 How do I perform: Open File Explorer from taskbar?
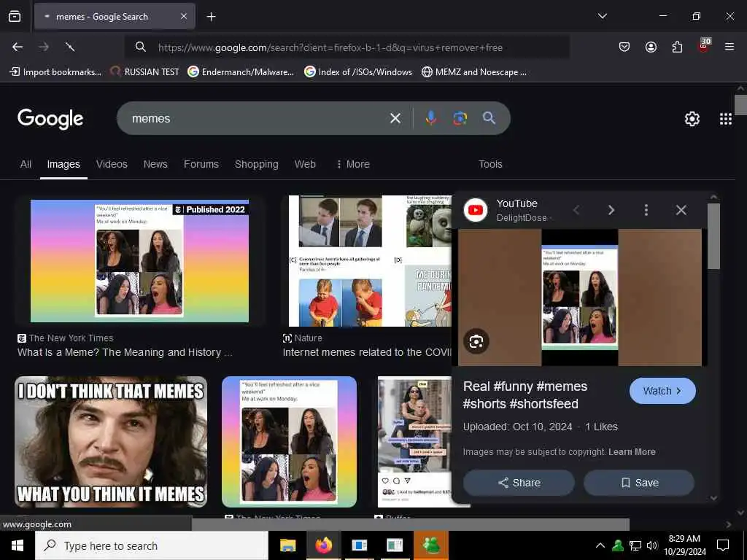point(287,545)
